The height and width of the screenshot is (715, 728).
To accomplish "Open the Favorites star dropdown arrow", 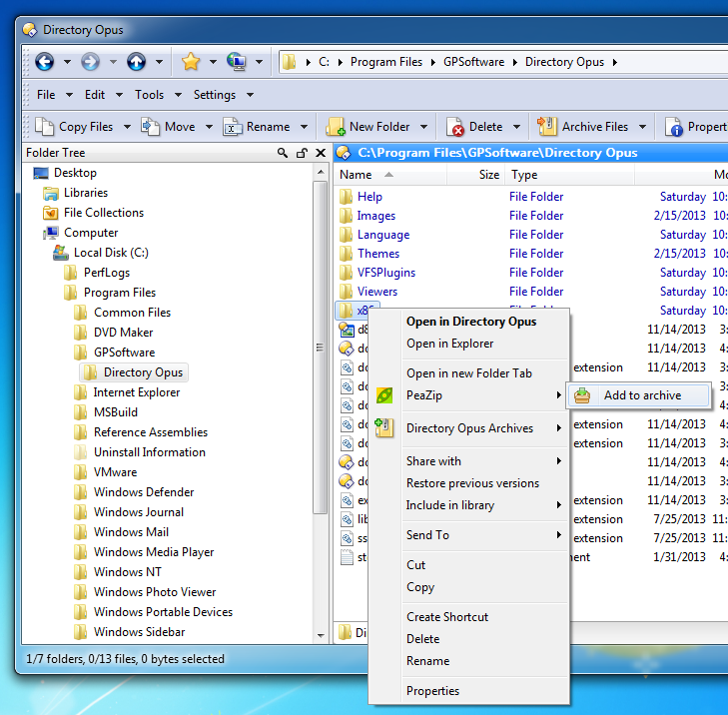I will [213, 62].
